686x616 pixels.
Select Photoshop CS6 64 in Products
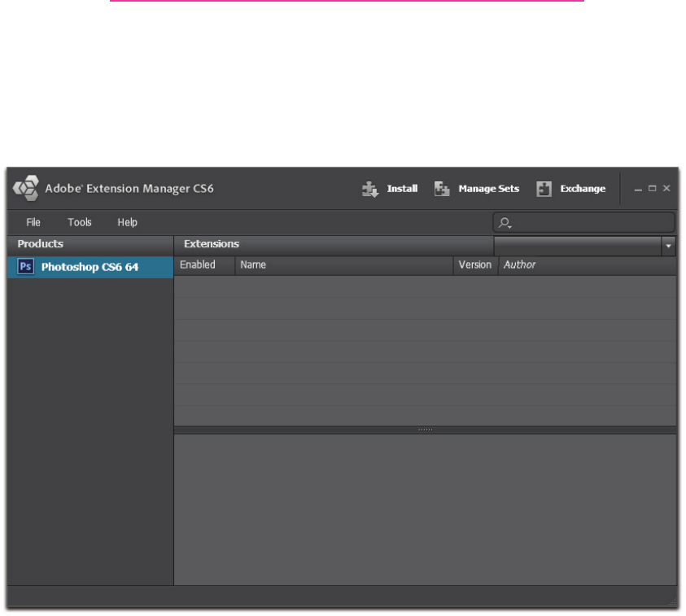90,267
